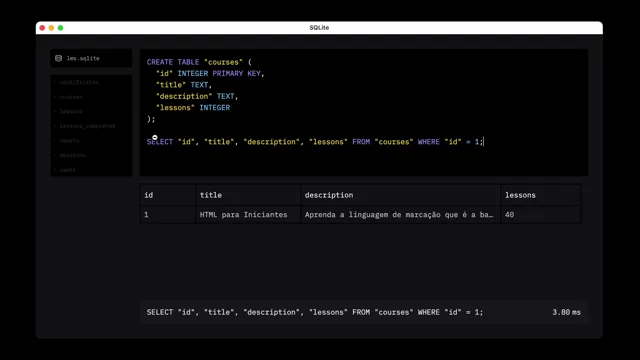Minimize the SQLite window
The image size is (640, 360).
pos(51,28)
